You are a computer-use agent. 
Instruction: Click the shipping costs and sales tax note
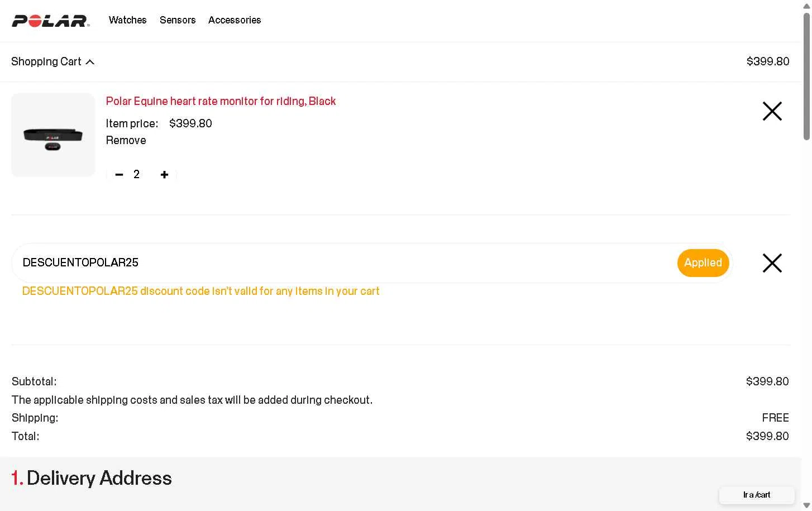192,400
